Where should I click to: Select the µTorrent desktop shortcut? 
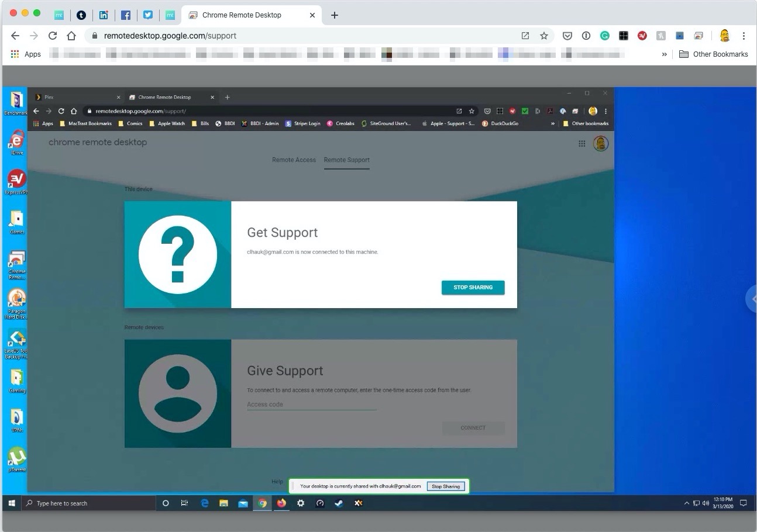(x=17, y=460)
